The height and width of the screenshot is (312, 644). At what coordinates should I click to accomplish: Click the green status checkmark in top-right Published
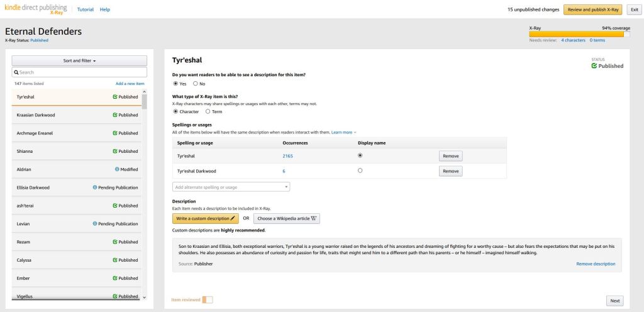594,66
